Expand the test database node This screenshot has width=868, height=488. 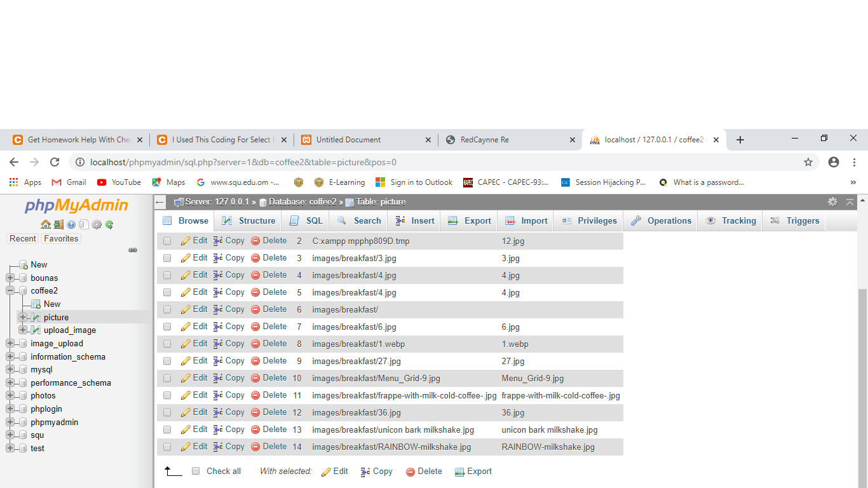[x=10, y=448]
